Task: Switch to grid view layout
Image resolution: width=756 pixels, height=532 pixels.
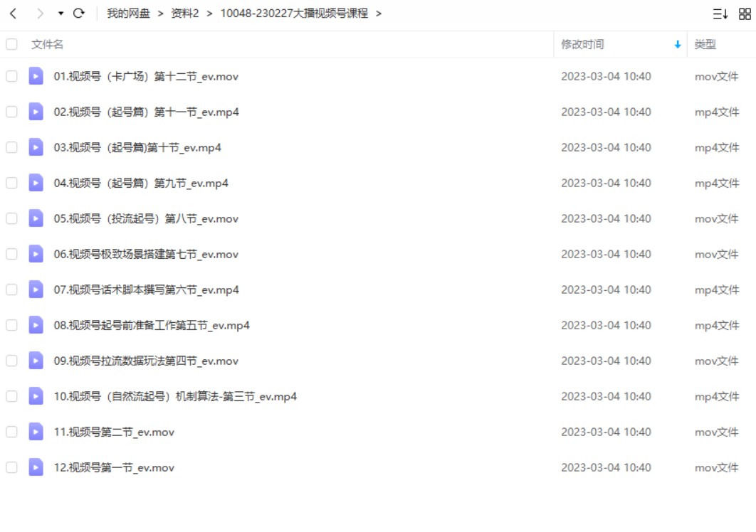Action: tap(745, 14)
